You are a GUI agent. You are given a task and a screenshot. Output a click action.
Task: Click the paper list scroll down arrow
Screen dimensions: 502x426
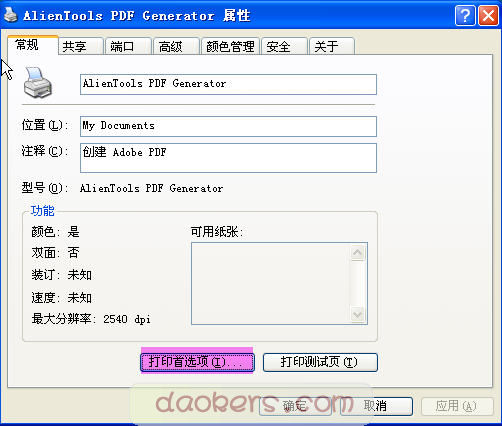358,314
